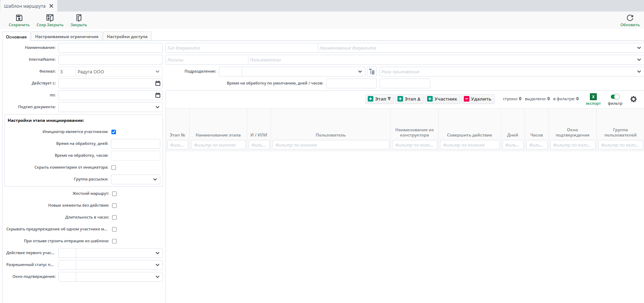Enable Жесткий маршрут checkbox
644x303 pixels.
point(114,194)
